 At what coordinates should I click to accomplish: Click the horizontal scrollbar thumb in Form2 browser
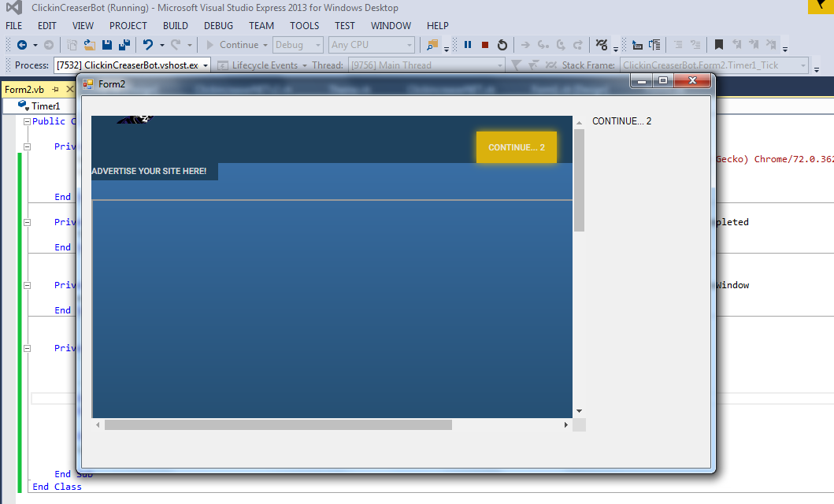click(278, 424)
